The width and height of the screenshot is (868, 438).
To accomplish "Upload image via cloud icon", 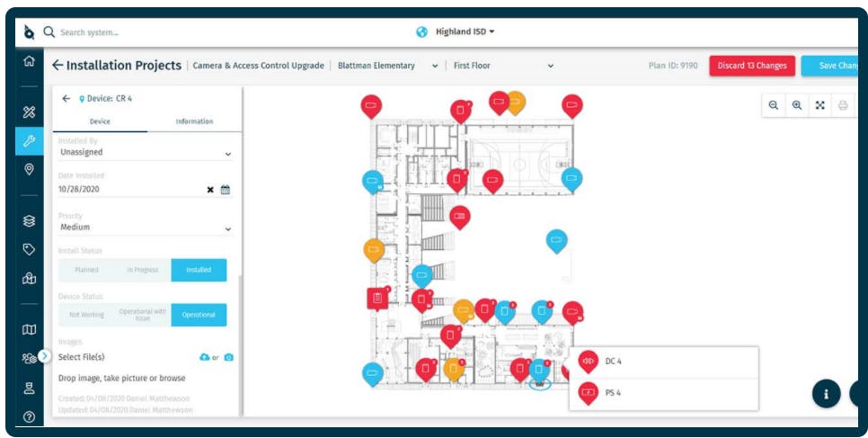I will [204, 357].
